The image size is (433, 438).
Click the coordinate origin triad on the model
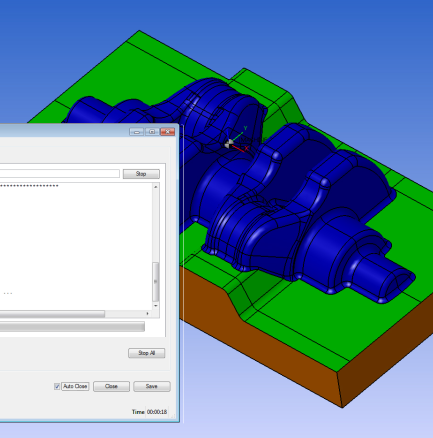pos(229,144)
